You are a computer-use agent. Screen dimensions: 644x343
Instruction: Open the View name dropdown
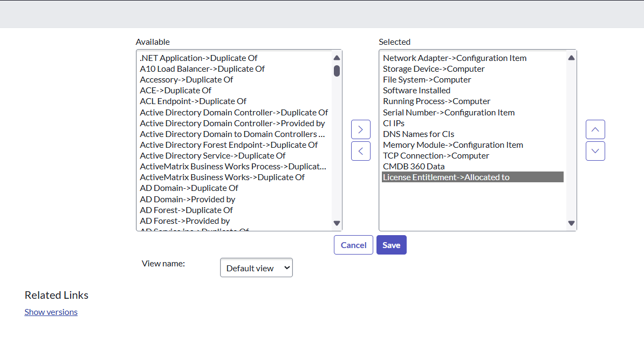[x=256, y=268]
